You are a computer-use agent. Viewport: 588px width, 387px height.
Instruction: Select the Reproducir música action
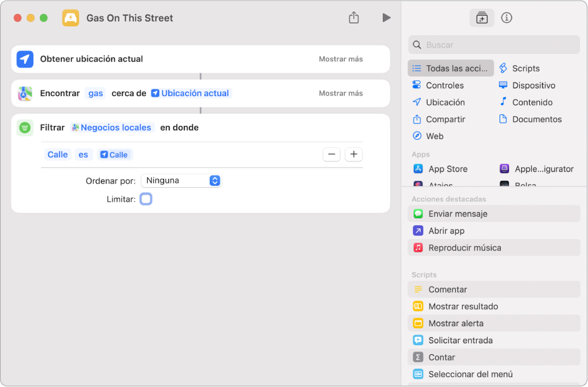[x=494, y=248]
